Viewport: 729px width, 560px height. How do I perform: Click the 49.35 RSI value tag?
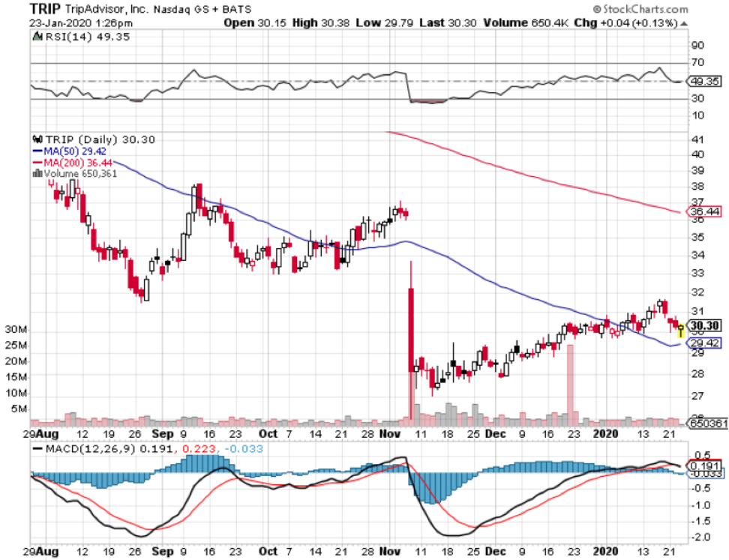(705, 81)
